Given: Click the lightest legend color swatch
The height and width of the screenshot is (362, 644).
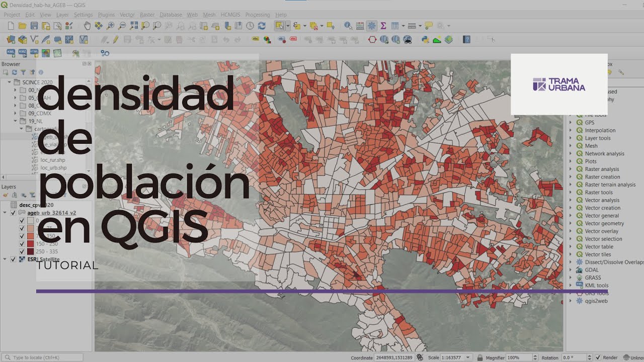Looking at the screenshot, I should pyautogui.click(x=30, y=220).
